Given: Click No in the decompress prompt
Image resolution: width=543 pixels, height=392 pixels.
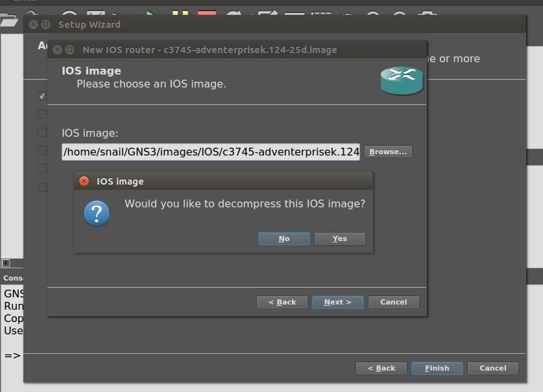Looking at the screenshot, I should tap(284, 238).
